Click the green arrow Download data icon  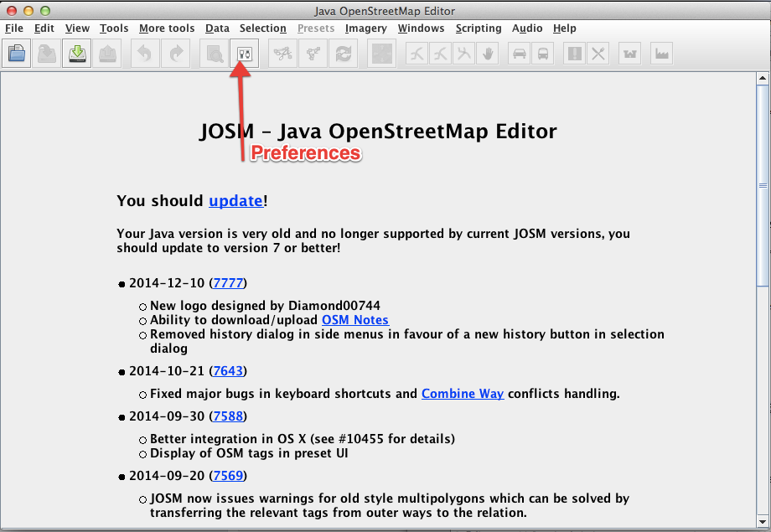click(77, 53)
